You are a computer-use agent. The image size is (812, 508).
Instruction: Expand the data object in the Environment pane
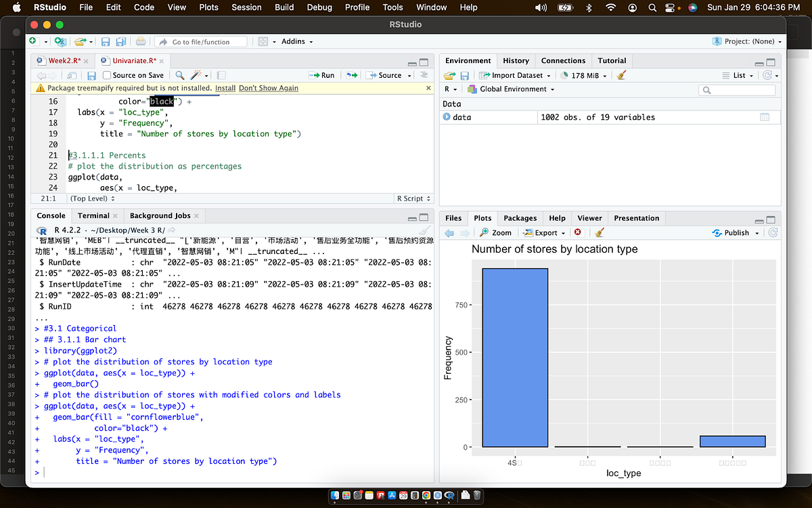point(448,117)
